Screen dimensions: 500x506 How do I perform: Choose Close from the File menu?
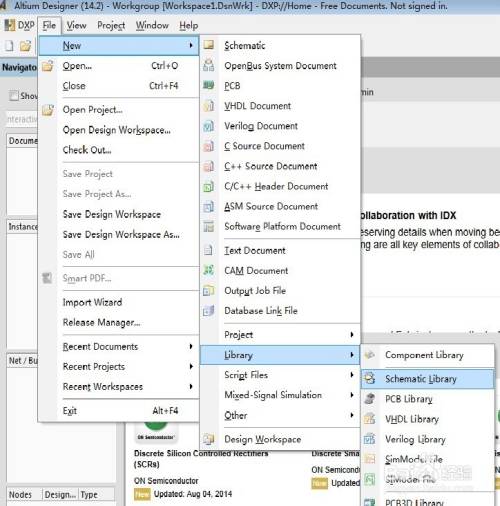[119, 86]
